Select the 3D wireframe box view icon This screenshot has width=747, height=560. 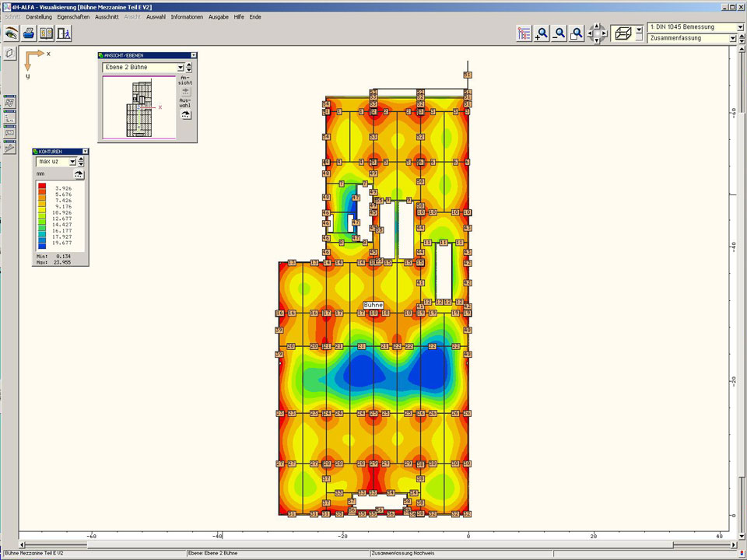(x=622, y=33)
